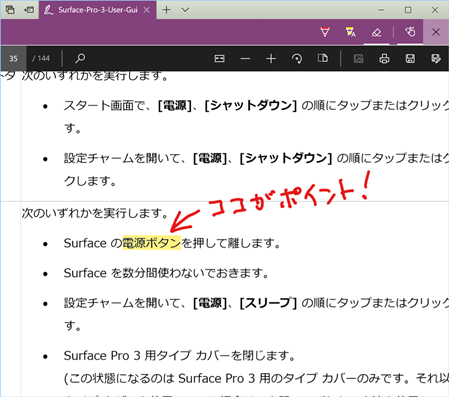Edit the page number field showing 35

point(13,59)
